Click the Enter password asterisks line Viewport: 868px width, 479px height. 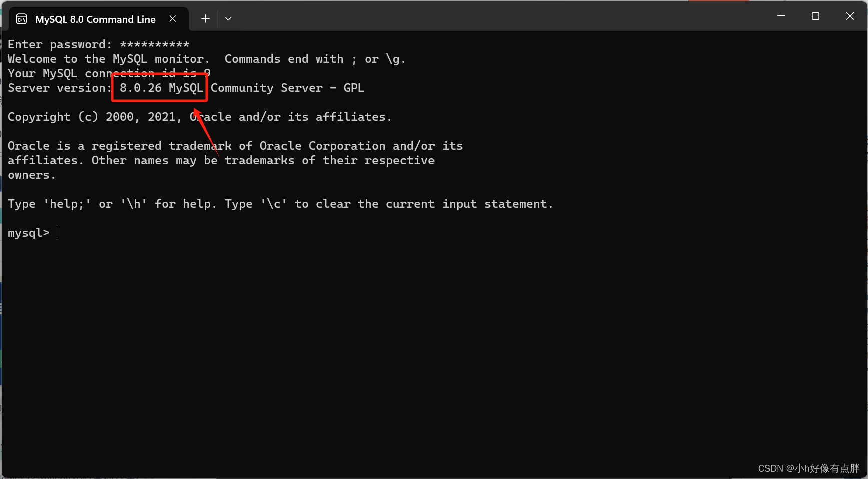tap(99, 45)
